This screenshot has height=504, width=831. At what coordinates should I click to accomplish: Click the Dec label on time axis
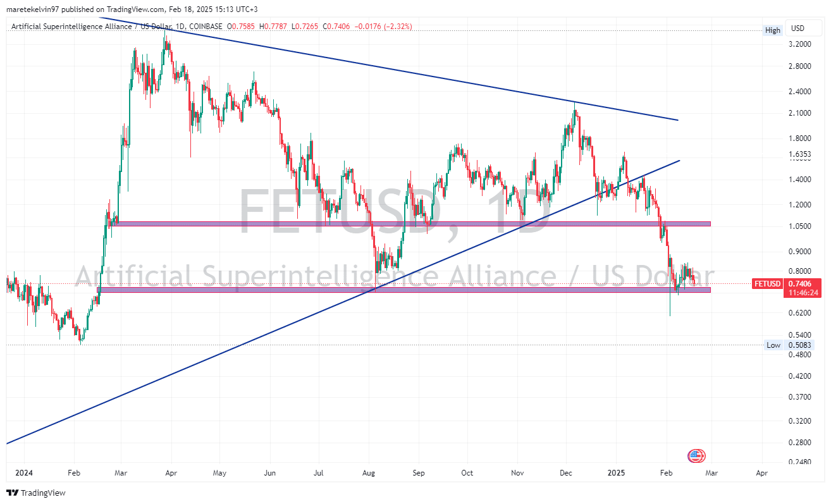(x=566, y=473)
